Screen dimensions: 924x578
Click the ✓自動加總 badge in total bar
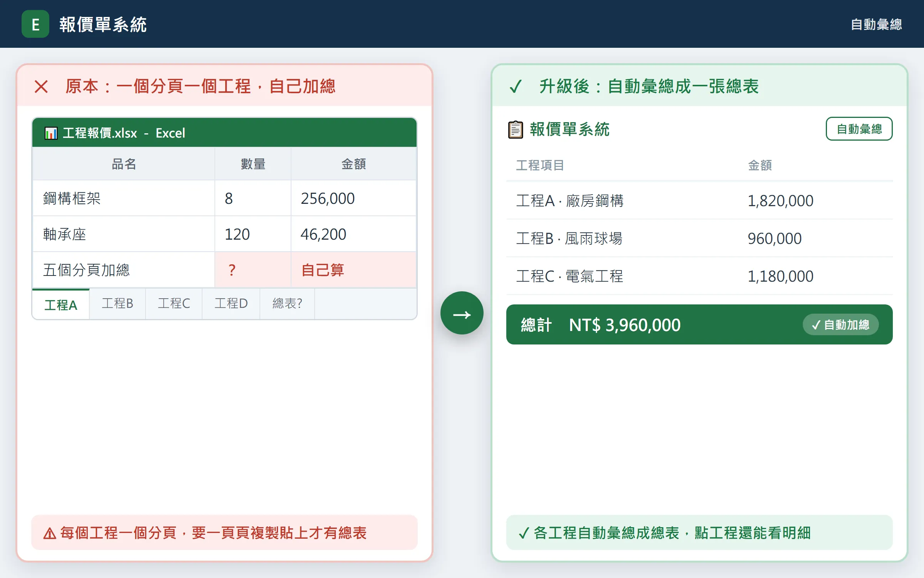[x=840, y=324]
